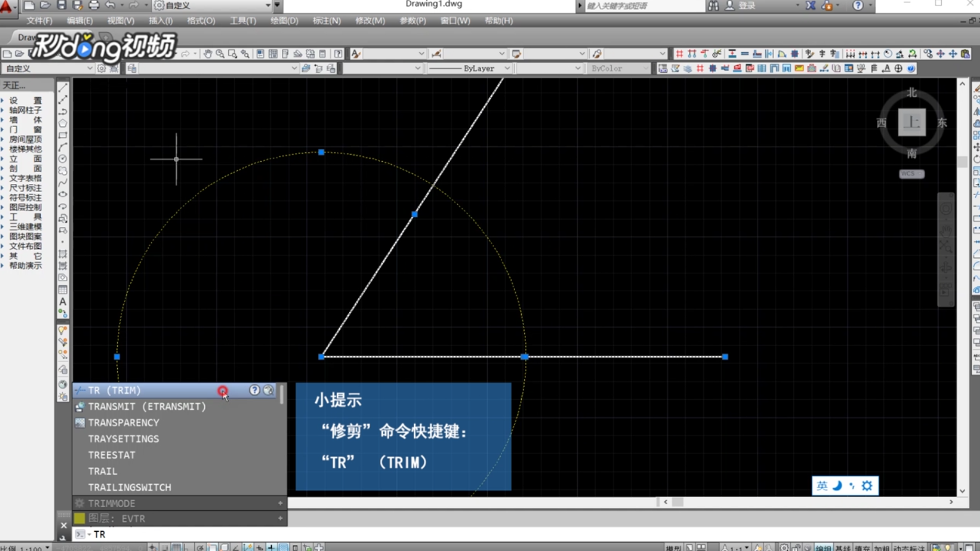Open the 文件(F) menu
This screenshot has height=551, width=980.
coord(39,20)
